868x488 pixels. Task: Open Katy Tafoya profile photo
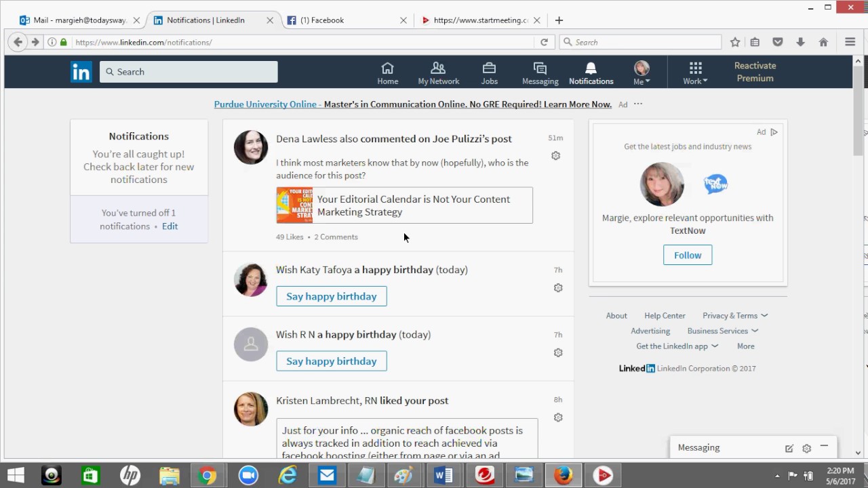click(251, 279)
